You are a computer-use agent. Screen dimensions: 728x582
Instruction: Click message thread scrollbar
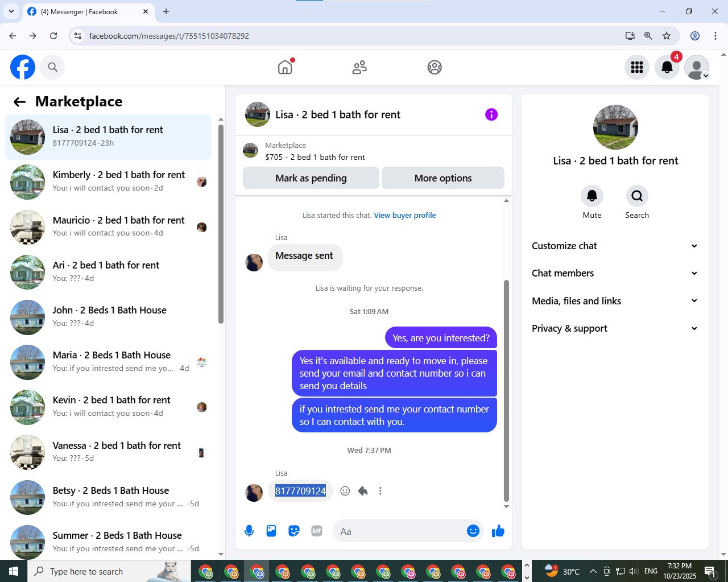click(506, 390)
